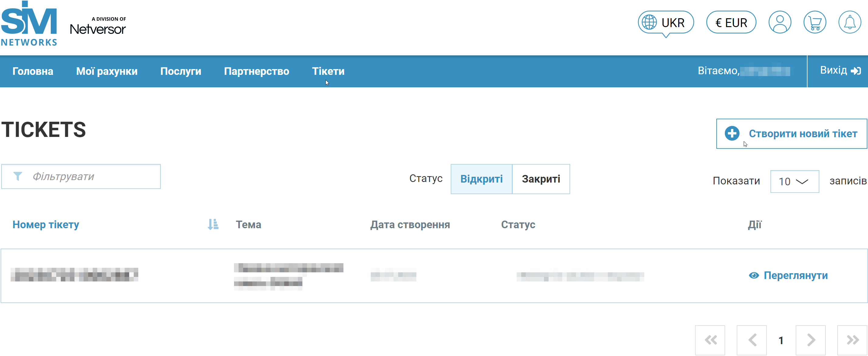Viewport: 868px width, 356px height.
Task: Sort by the Номер тікету column header
Action: (46, 225)
